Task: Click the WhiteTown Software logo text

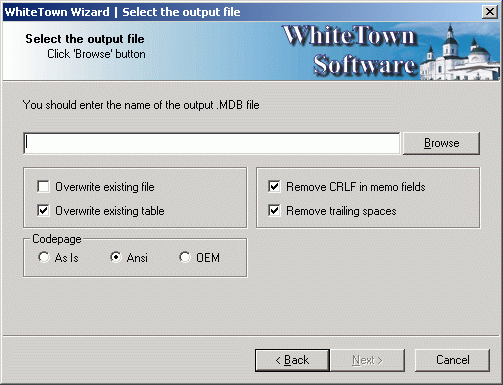Action: point(349,50)
